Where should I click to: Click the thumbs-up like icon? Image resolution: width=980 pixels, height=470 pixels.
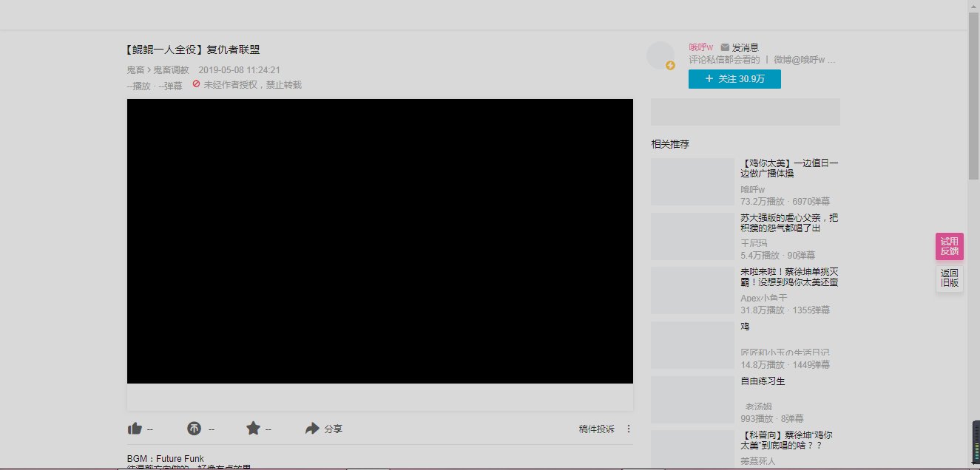[x=135, y=429]
